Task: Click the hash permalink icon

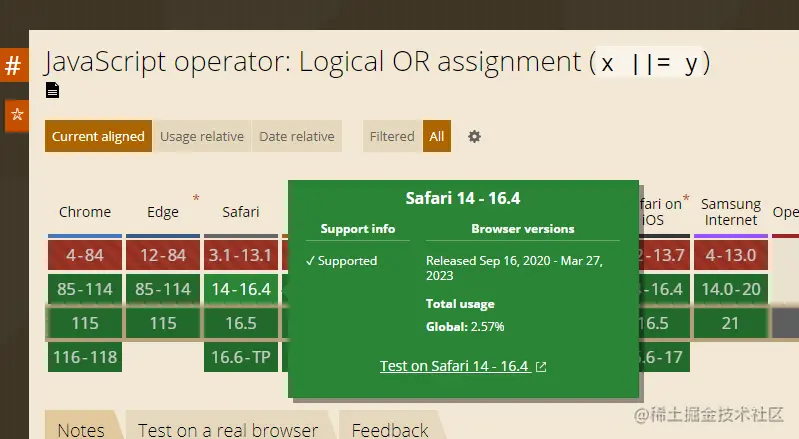Action: click(x=13, y=65)
